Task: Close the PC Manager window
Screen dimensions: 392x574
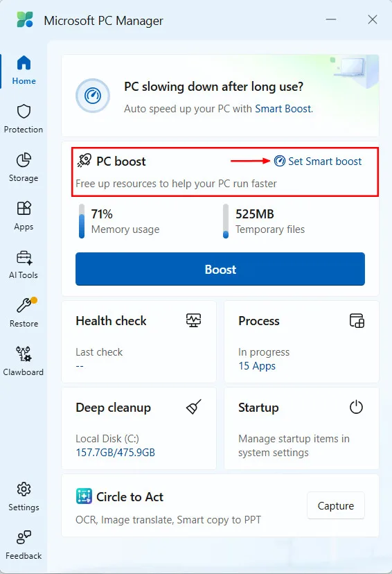Action: coord(373,19)
